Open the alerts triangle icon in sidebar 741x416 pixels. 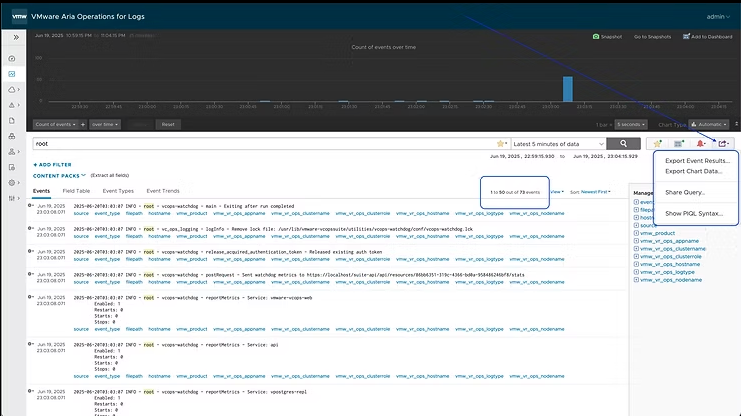(12, 105)
